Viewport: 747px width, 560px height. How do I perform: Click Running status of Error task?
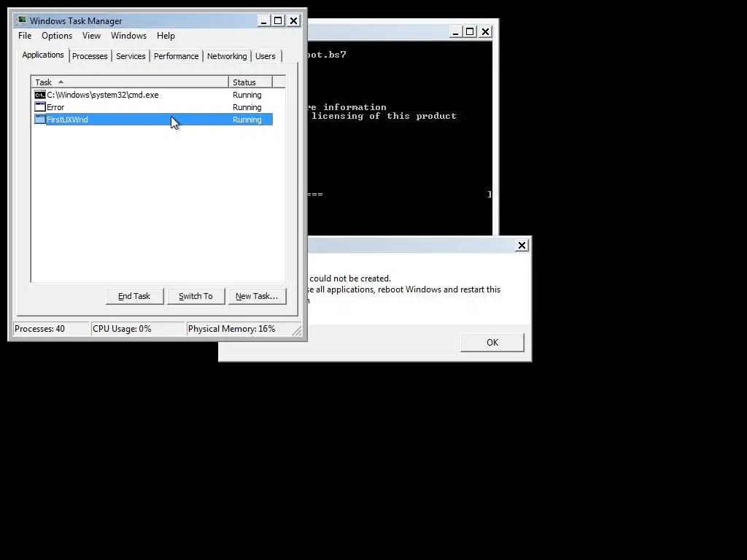pos(247,107)
